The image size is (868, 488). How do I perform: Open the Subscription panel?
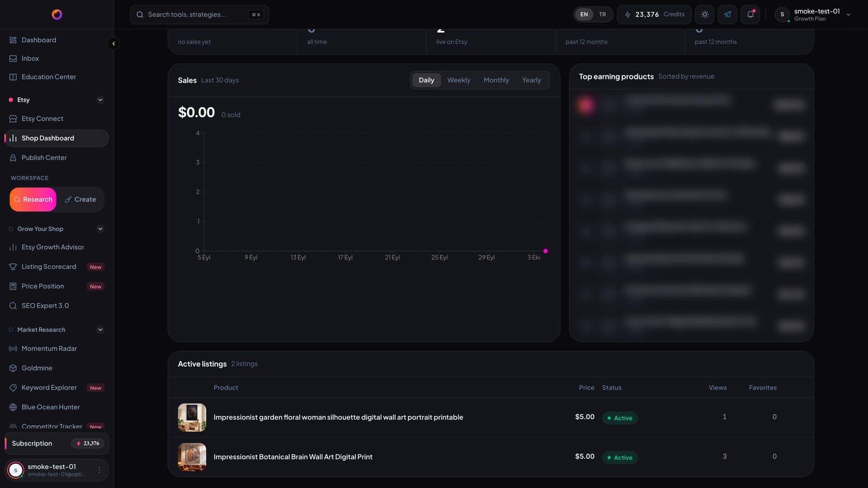point(57,444)
